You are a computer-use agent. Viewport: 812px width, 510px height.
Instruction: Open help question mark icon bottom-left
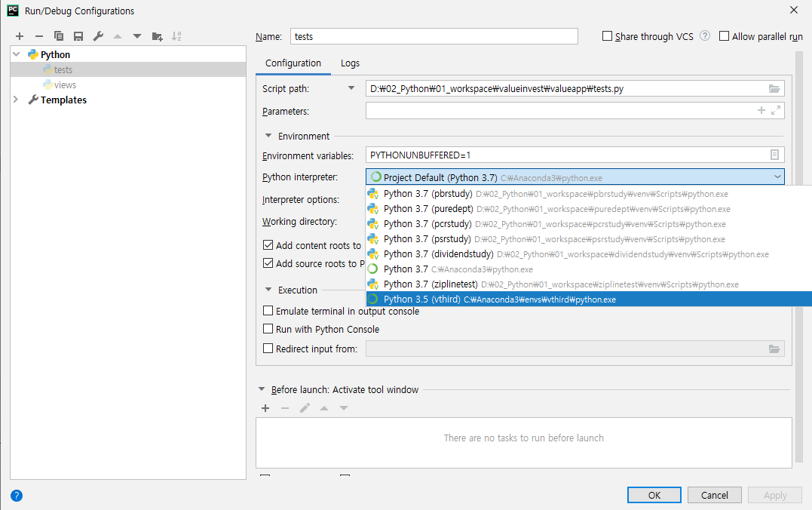pyautogui.click(x=17, y=496)
